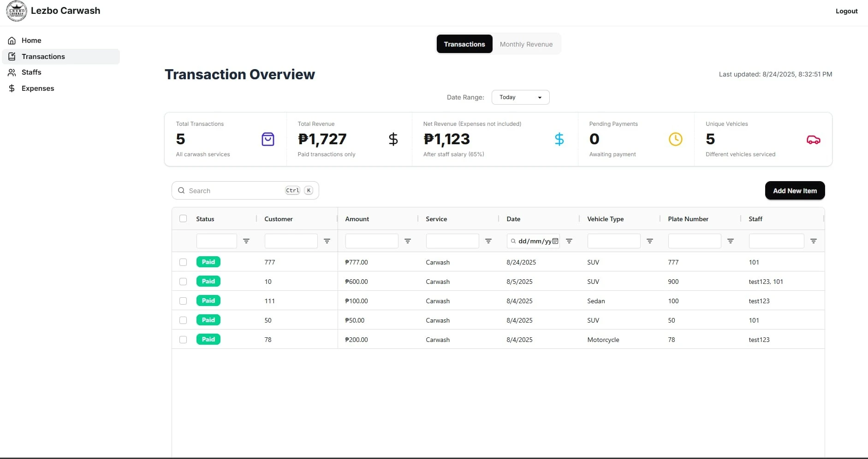868x459 pixels.
Task: Click the Lezbo Carwash logo
Action: [17, 11]
